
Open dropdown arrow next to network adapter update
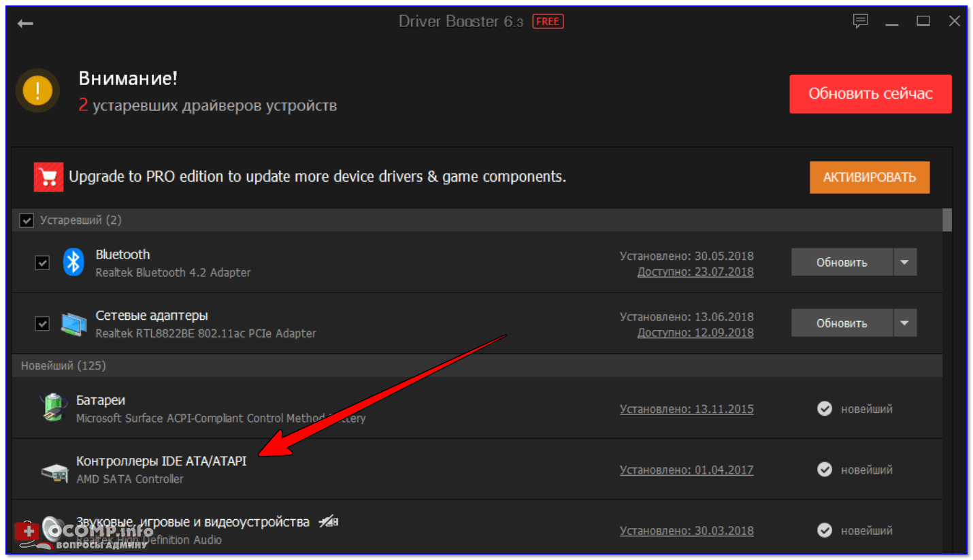point(905,323)
